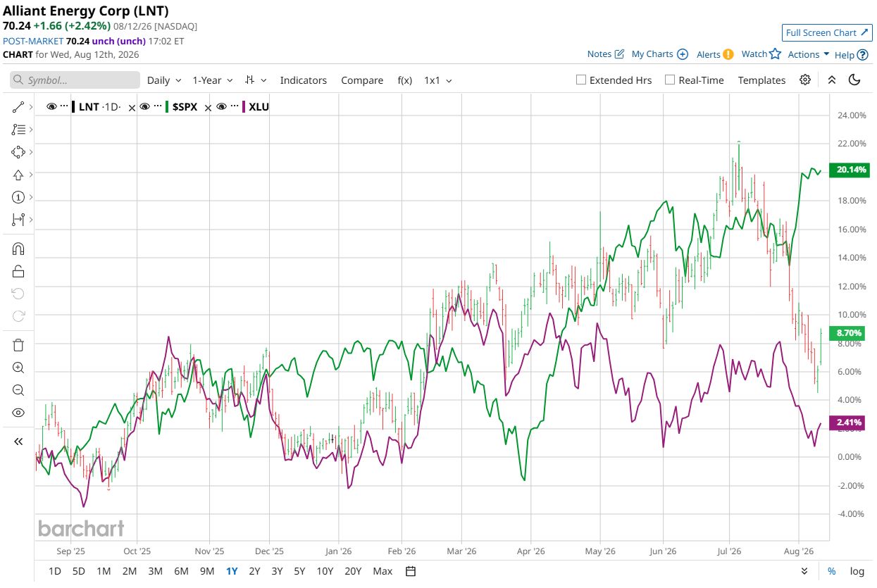
Task: Open the Notes link
Action: click(x=606, y=54)
